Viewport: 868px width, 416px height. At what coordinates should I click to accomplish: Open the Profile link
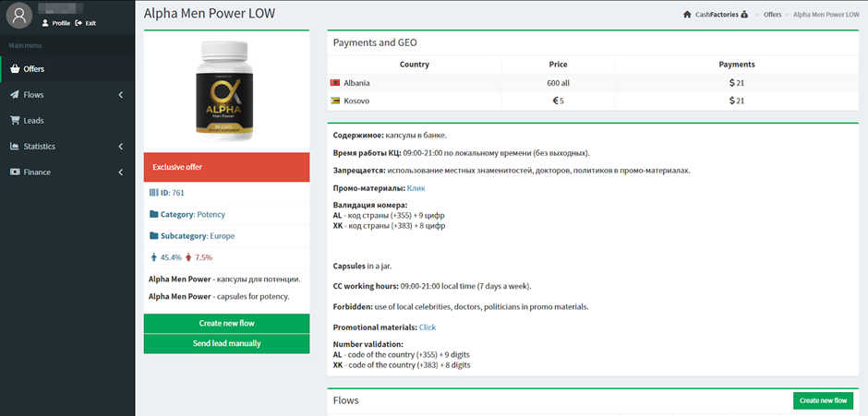point(56,23)
